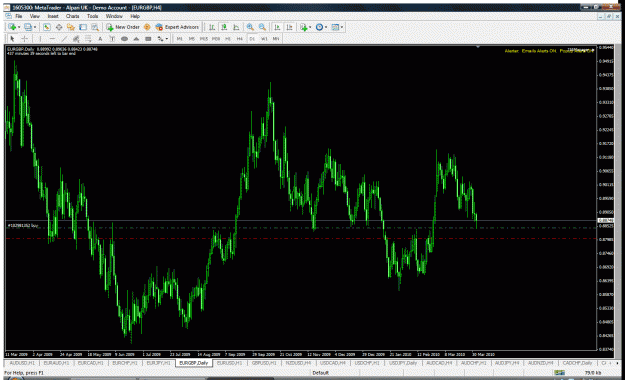This screenshot has height=380, width=625.
Task: Select the Crosshair tool
Action: pyautogui.click(x=24, y=39)
